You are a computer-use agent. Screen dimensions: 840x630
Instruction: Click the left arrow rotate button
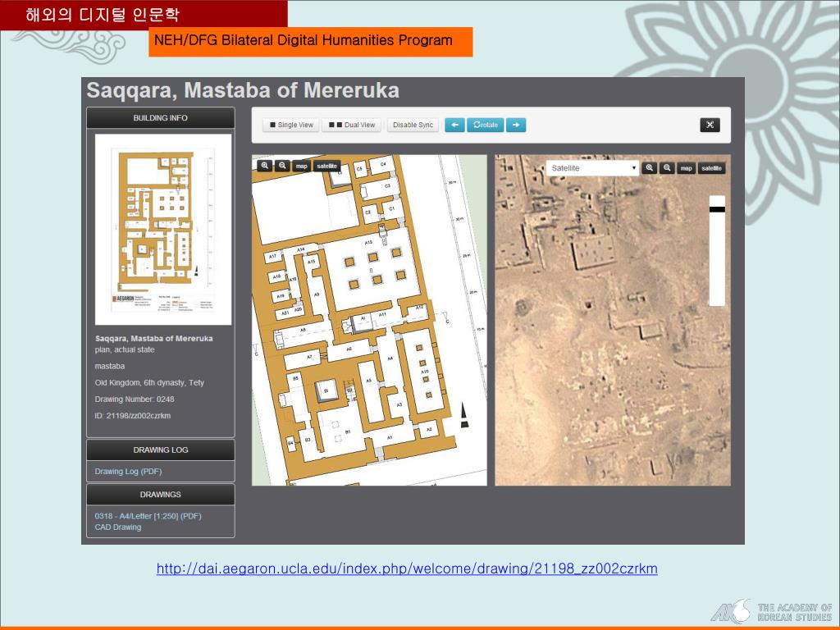pos(454,125)
